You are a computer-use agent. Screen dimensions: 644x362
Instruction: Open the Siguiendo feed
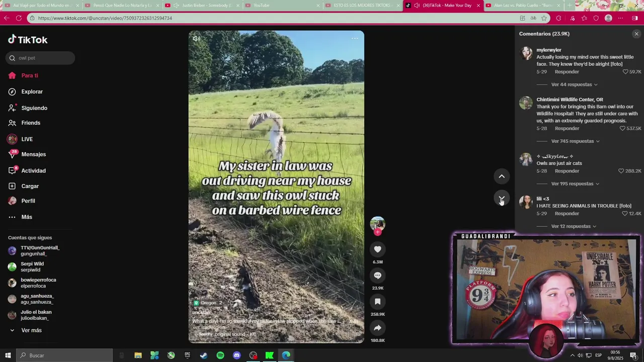[27, 108]
